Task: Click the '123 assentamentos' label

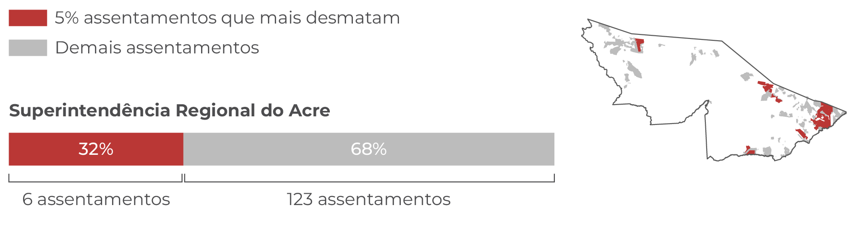Action: click(x=369, y=199)
